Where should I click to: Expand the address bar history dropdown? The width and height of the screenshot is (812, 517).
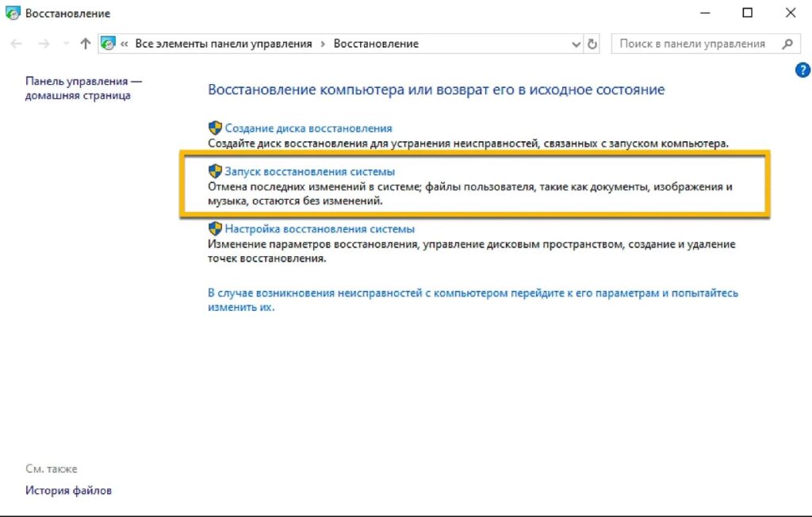(x=576, y=44)
